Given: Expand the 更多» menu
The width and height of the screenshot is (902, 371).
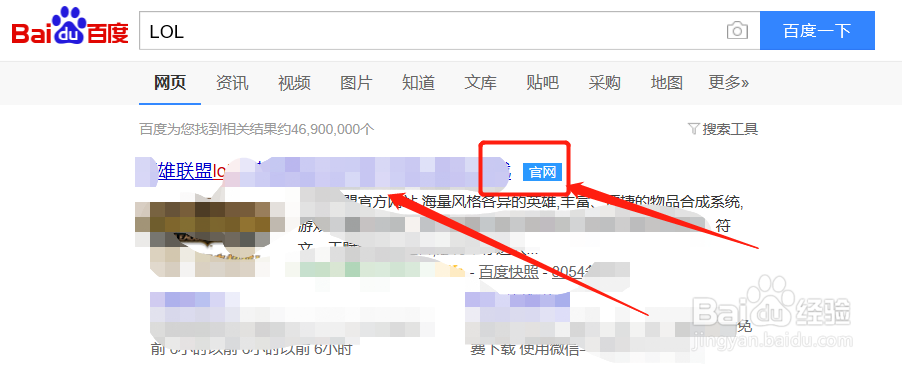Looking at the screenshot, I should tap(728, 83).
